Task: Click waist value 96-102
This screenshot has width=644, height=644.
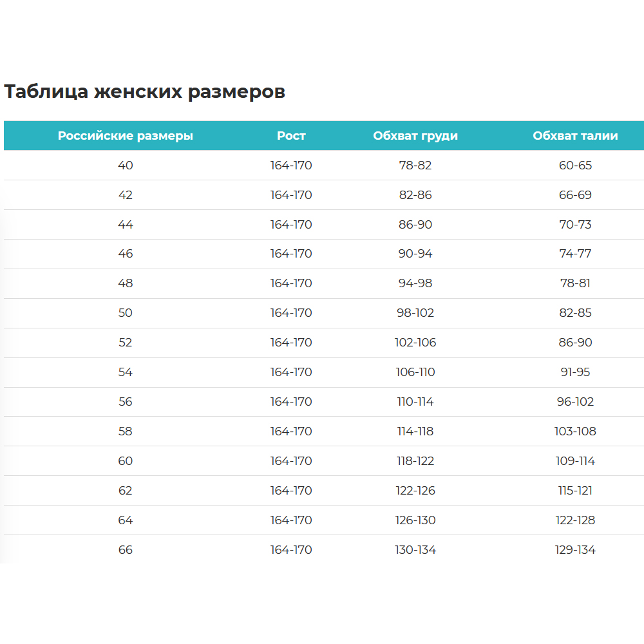Action: (x=575, y=402)
